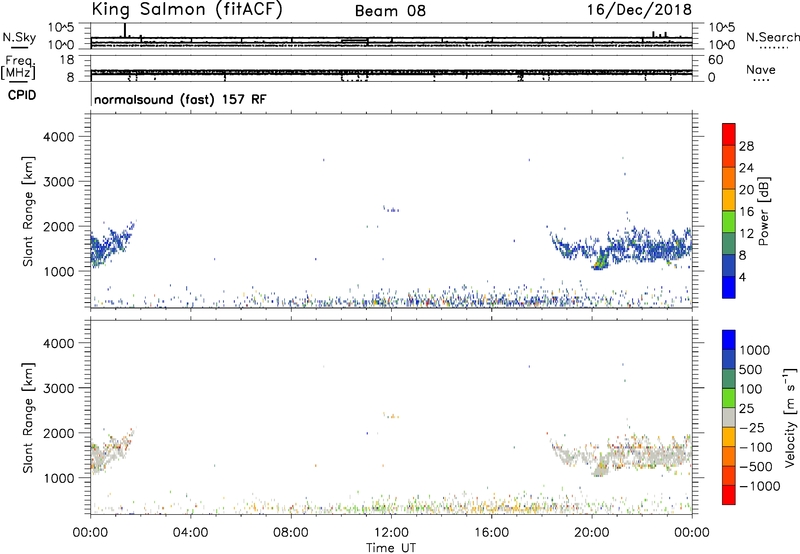
Task: Click the '16' power colorbar label
Action: click(746, 212)
